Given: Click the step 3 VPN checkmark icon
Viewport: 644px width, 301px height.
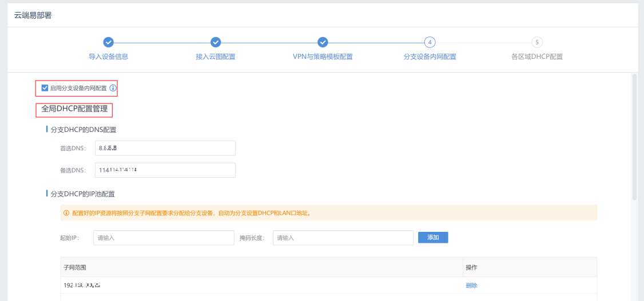Looking at the screenshot, I should tap(323, 42).
